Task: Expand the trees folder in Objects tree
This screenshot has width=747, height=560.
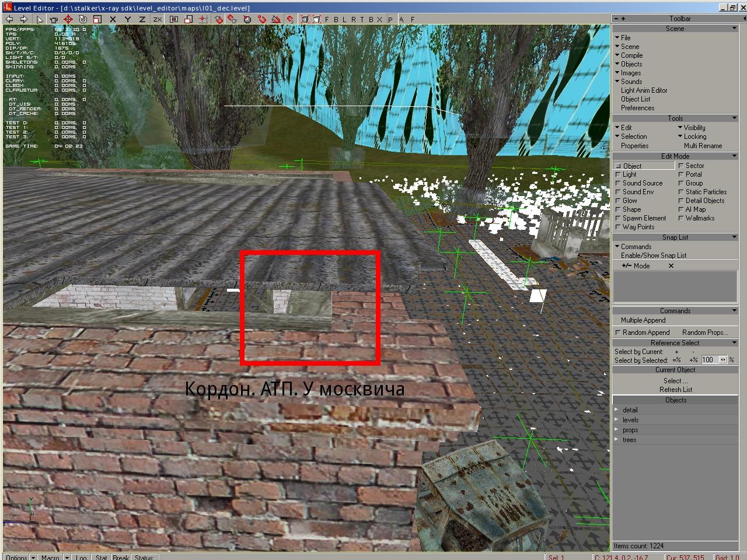Action: click(x=616, y=440)
